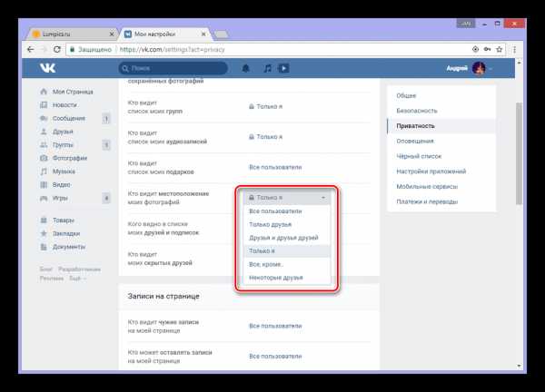The height and width of the screenshot is (392, 545).
Task: Close the Lumpics.ru browser tab
Action: tap(112, 34)
